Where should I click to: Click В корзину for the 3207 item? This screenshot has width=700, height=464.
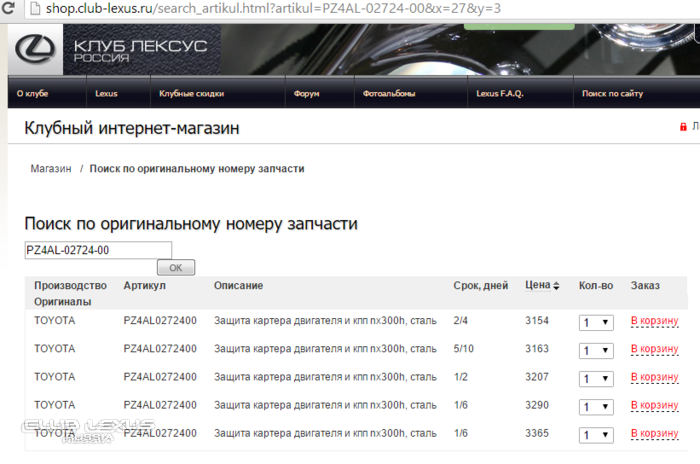point(654,377)
